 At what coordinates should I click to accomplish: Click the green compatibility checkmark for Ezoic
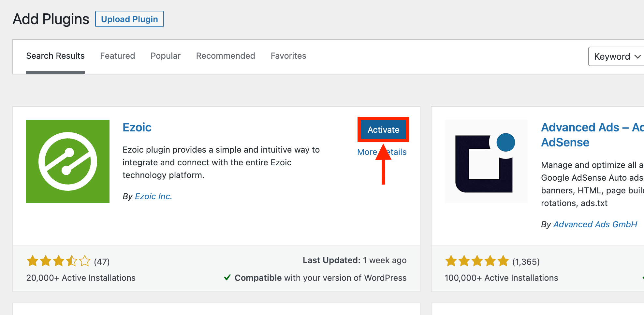pos(227,277)
